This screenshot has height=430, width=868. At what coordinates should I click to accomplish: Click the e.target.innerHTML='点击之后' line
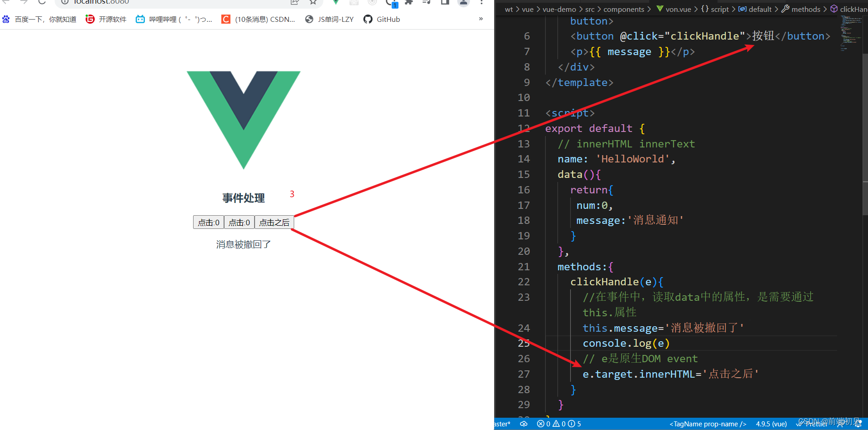click(x=671, y=374)
